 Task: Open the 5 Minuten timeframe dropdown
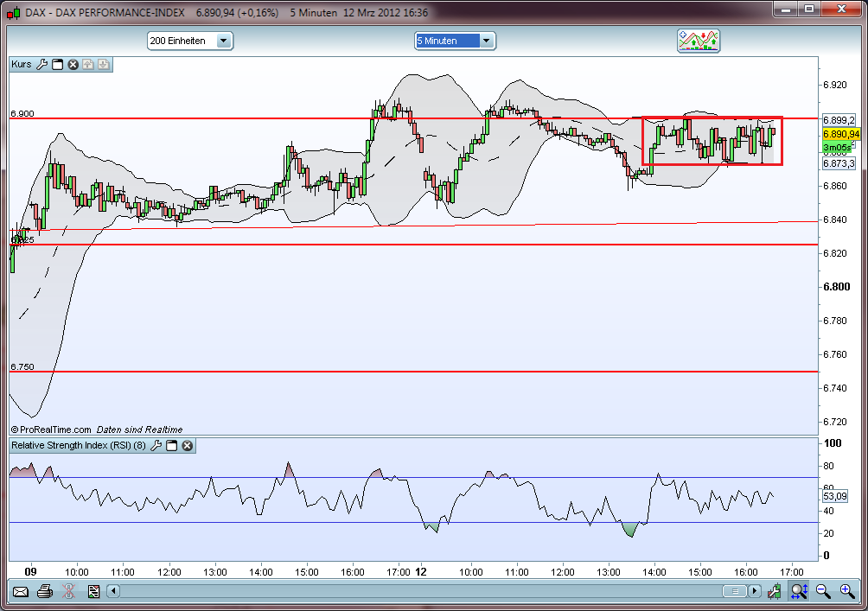point(487,40)
